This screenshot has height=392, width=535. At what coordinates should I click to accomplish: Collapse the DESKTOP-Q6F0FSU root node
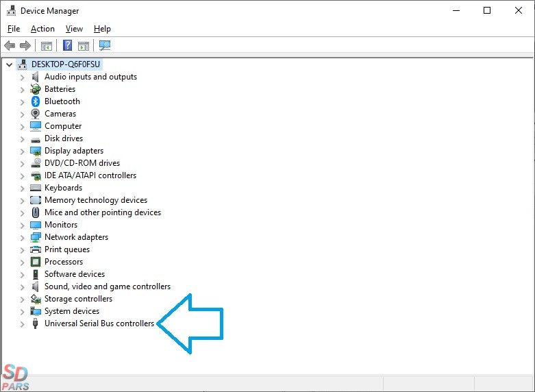[x=9, y=64]
